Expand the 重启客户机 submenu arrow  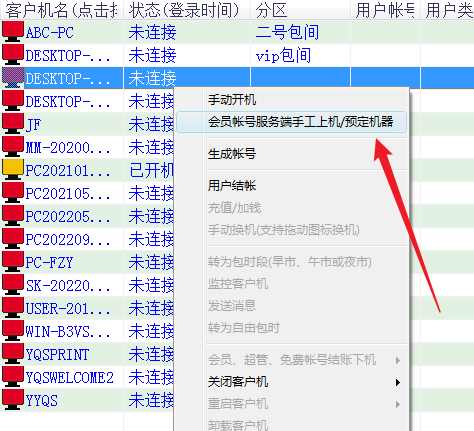point(398,404)
